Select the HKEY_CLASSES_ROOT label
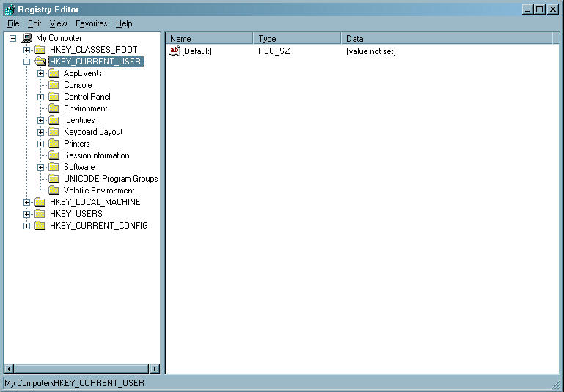Image resolution: width=564 pixels, height=392 pixels. (x=94, y=50)
